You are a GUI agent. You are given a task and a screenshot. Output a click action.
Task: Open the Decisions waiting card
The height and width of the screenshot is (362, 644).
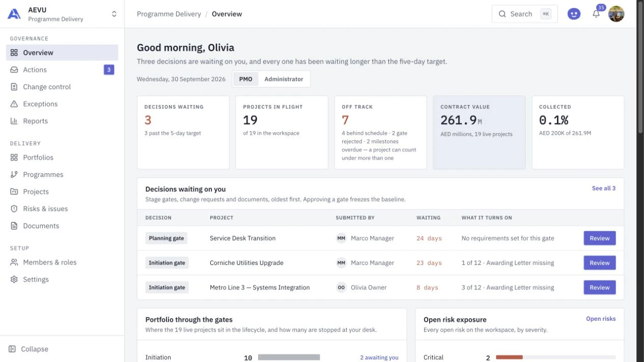tap(183, 132)
